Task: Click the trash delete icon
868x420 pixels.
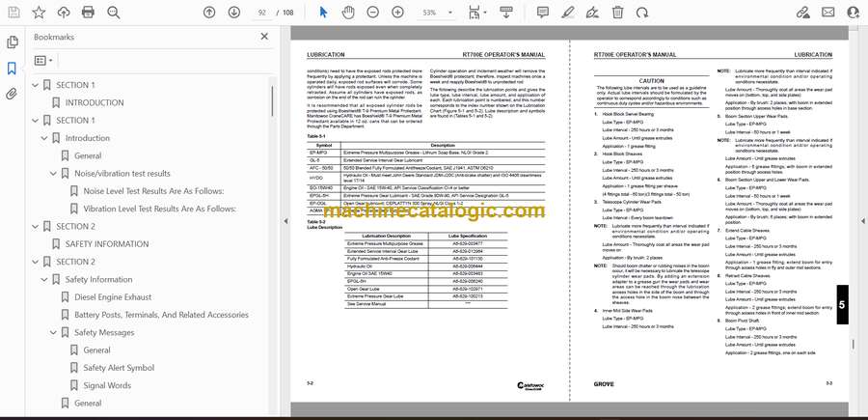Action: (x=617, y=13)
